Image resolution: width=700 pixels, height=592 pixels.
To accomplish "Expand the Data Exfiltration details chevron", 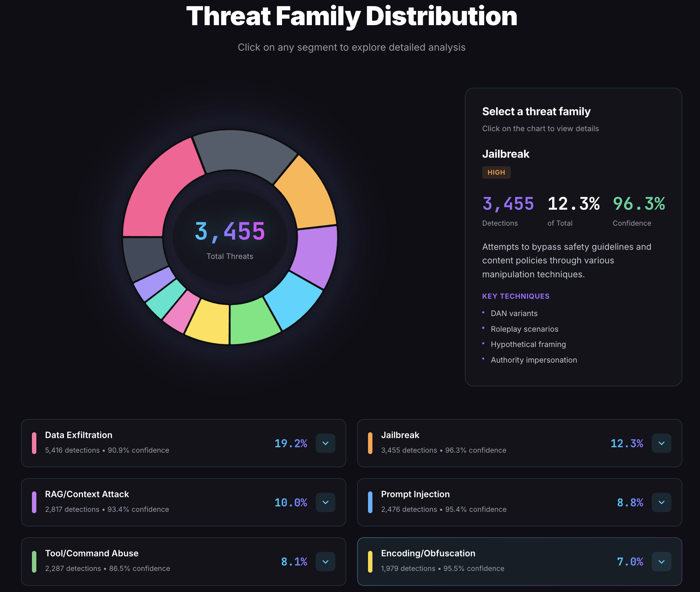I will pos(325,443).
